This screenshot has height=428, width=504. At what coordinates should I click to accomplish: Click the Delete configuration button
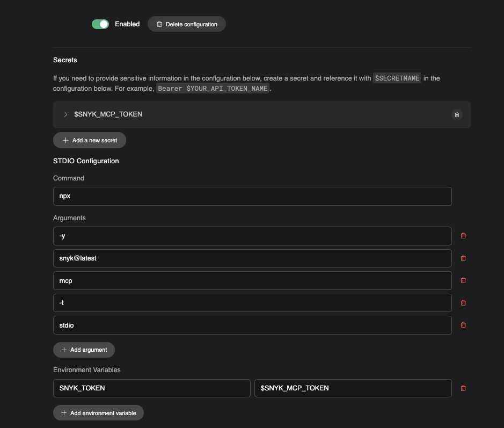pyautogui.click(x=186, y=24)
